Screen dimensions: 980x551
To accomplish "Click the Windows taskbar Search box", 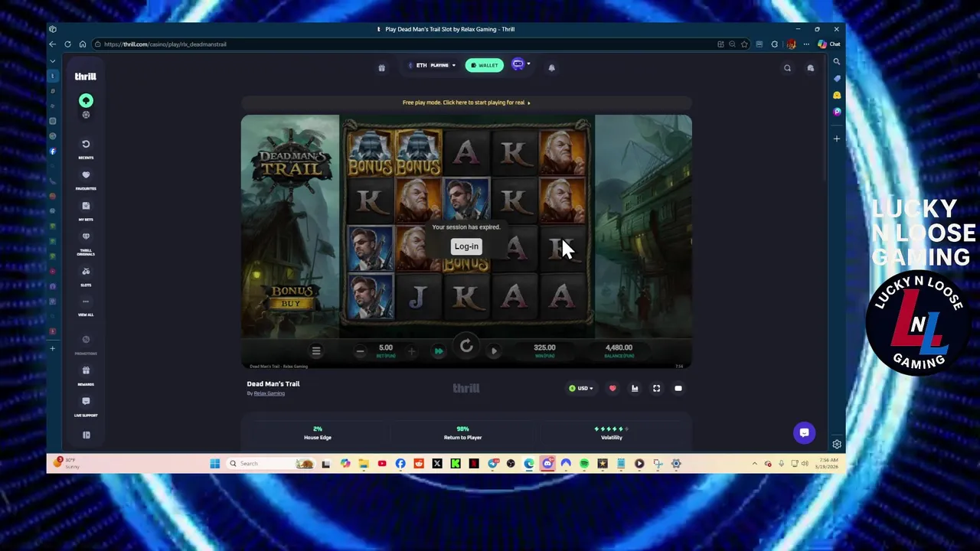I will click(x=272, y=464).
